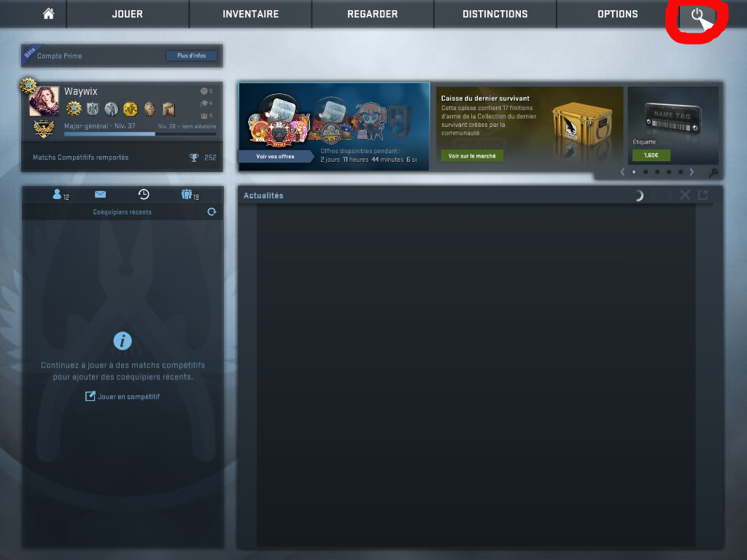The width and height of the screenshot is (747, 560).
Task: Open Actualités in external browser icon
Action: (x=703, y=195)
